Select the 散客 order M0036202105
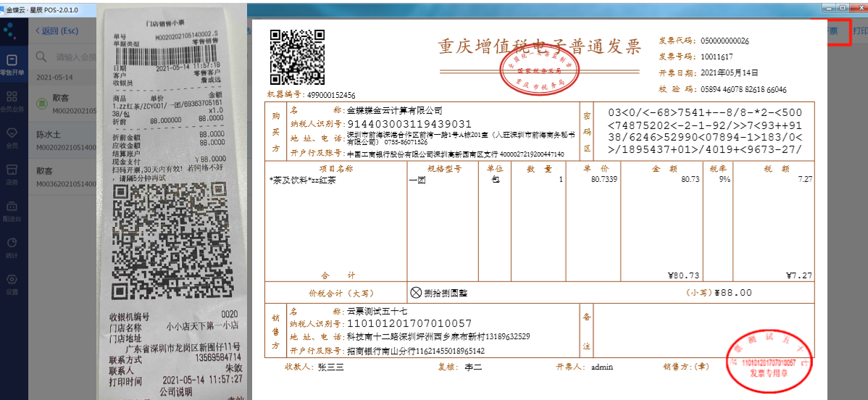 coord(62,177)
